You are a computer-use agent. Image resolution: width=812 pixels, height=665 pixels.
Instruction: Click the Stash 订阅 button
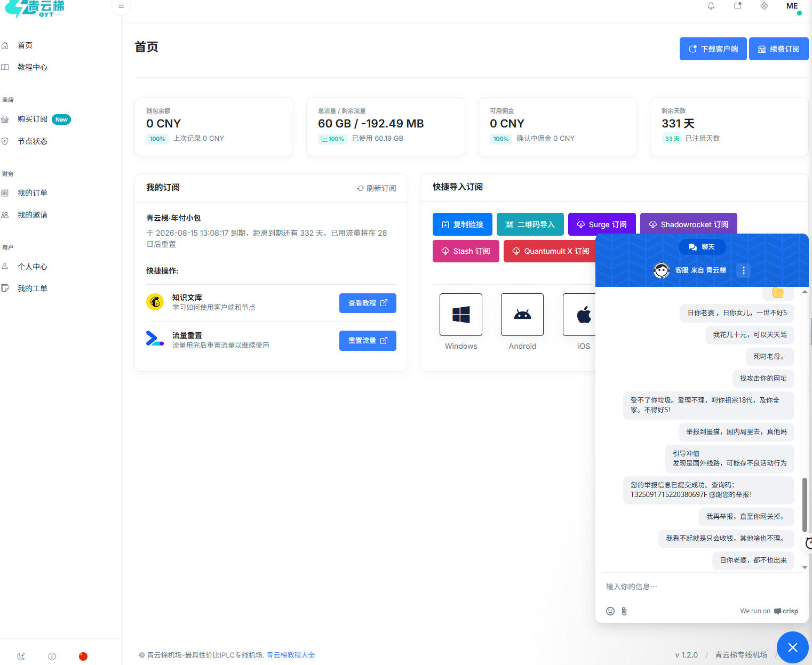pyautogui.click(x=466, y=251)
